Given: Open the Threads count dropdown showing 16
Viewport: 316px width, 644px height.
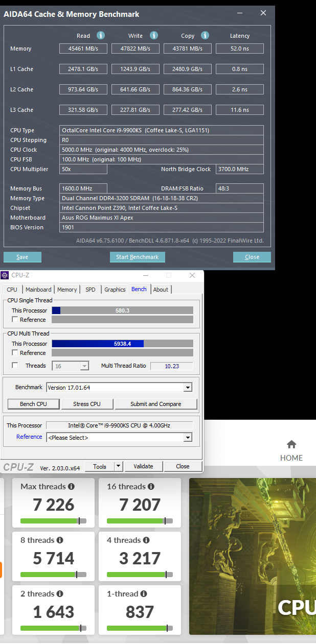Looking at the screenshot, I should coord(71,366).
